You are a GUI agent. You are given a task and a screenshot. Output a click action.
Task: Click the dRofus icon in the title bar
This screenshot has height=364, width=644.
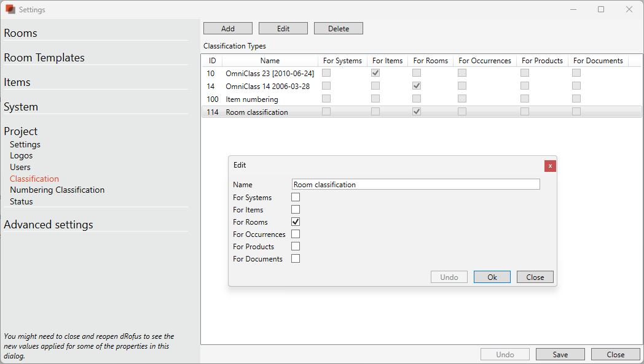9,9
